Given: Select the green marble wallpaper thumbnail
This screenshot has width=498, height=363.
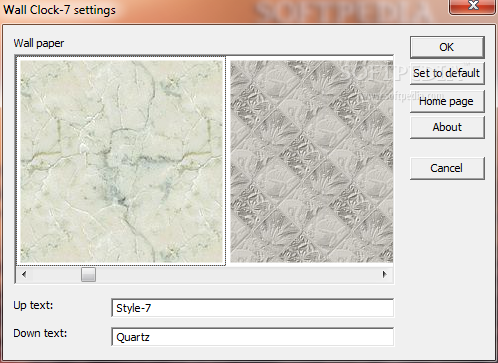Looking at the screenshot, I should tap(121, 161).
